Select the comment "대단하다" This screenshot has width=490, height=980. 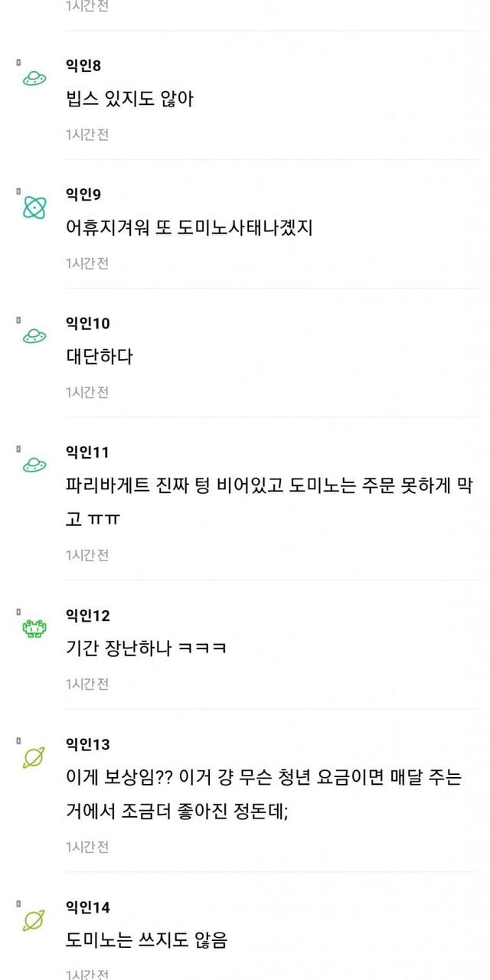click(100, 357)
